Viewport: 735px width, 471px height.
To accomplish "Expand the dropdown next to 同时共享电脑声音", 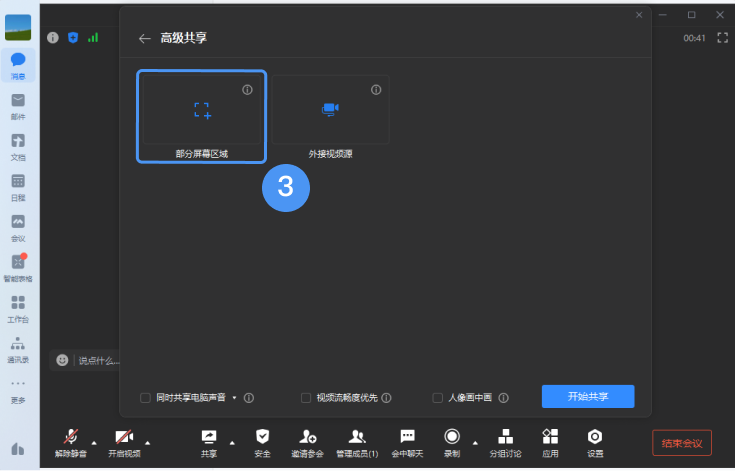I will (234, 397).
